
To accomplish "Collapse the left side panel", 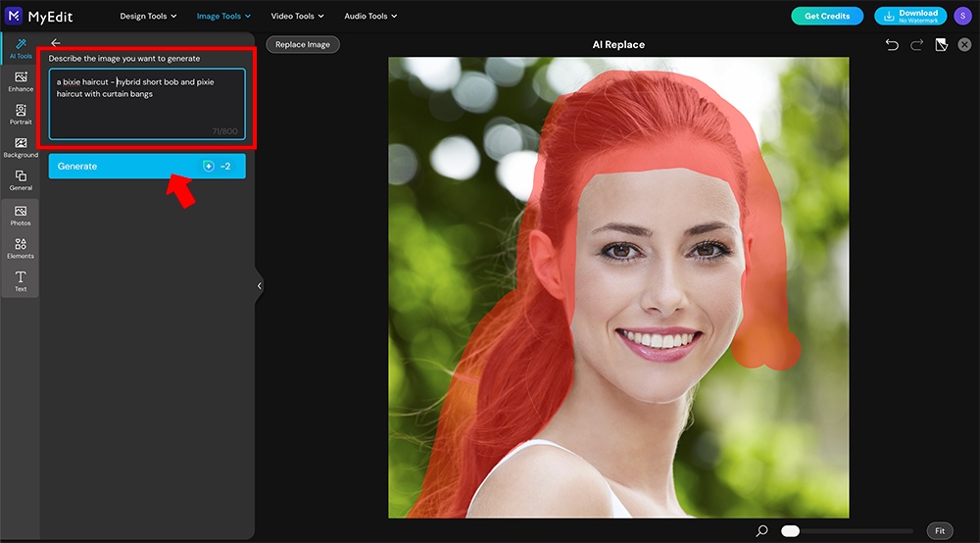I will (x=260, y=286).
